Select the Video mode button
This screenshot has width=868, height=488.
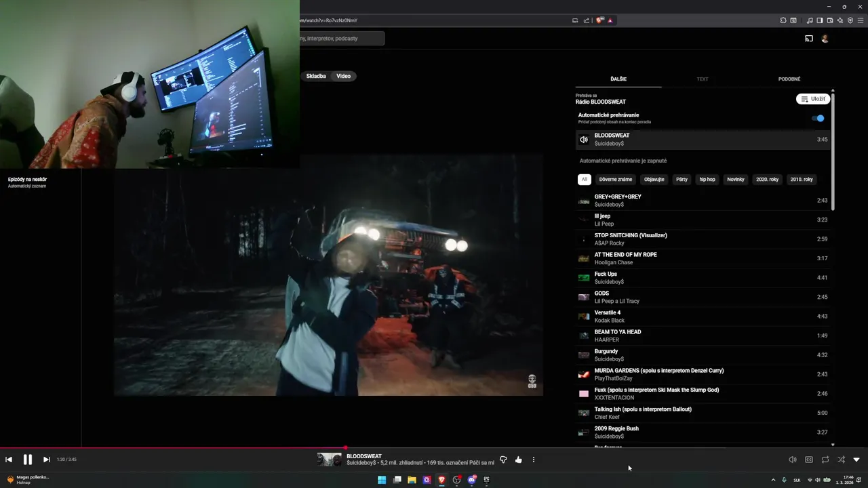tap(344, 76)
